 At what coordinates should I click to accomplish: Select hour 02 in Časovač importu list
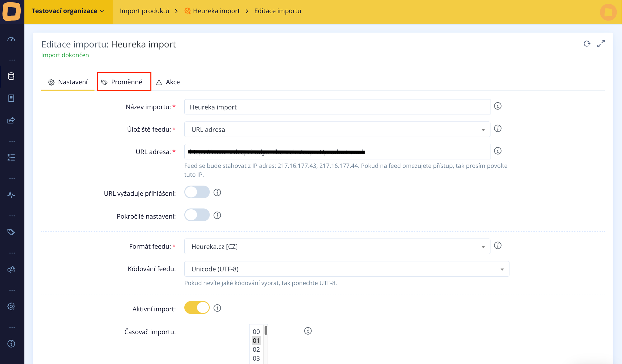click(x=256, y=350)
